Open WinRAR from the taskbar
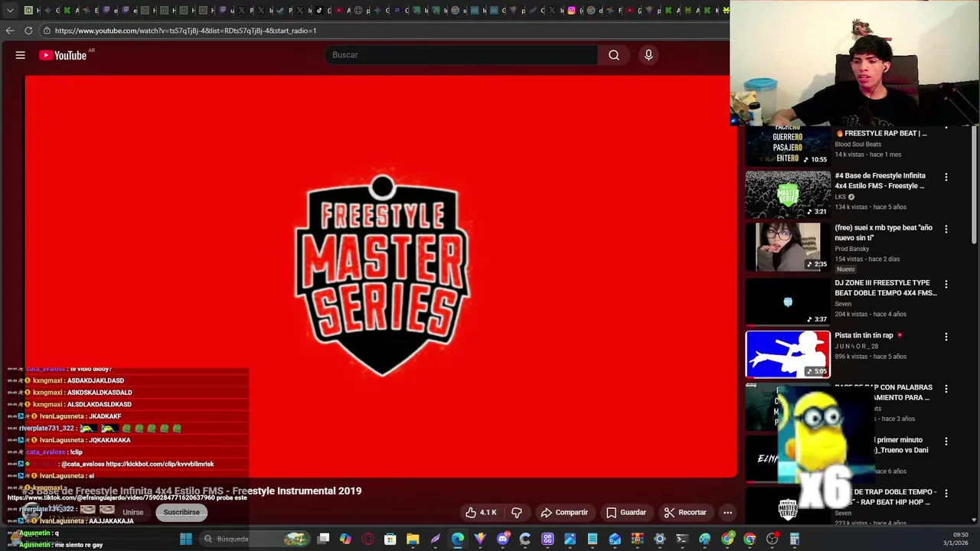 637,539
